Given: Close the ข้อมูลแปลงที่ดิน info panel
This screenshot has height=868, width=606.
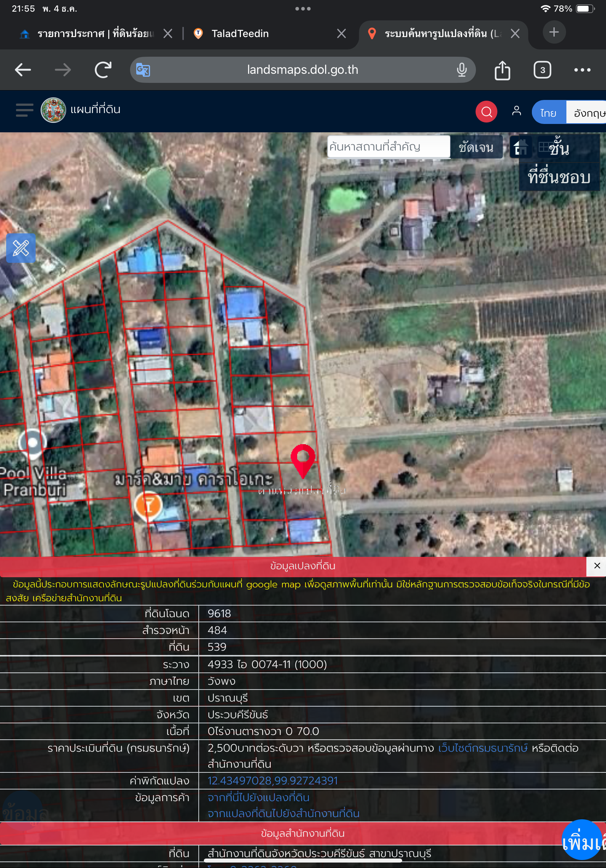Looking at the screenshot, I should click(597, 566).
